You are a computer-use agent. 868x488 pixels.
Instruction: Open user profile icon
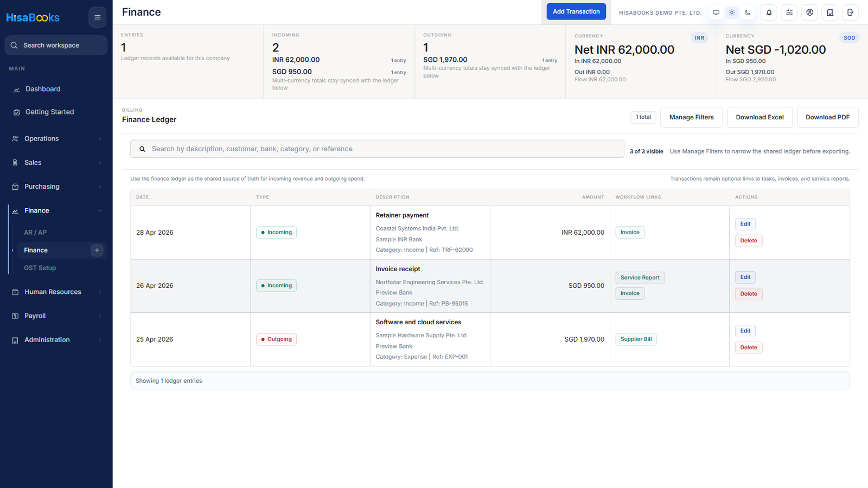coord(809,12)
